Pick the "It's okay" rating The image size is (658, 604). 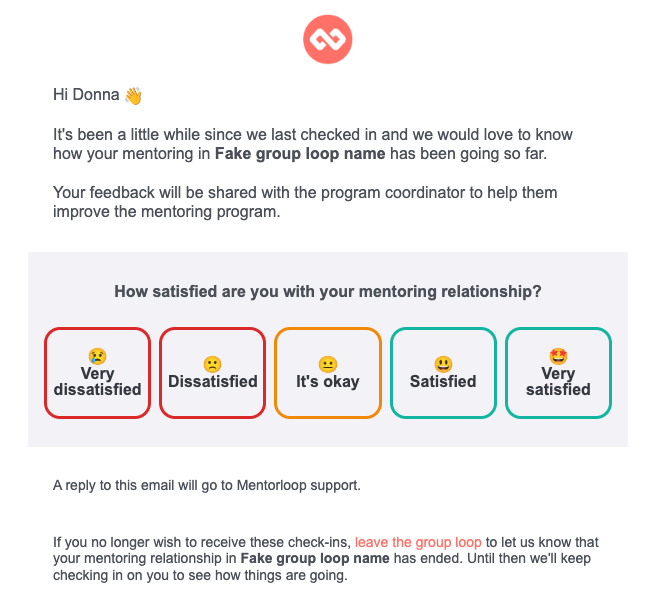pyautogui.click(x=327, y=374)
